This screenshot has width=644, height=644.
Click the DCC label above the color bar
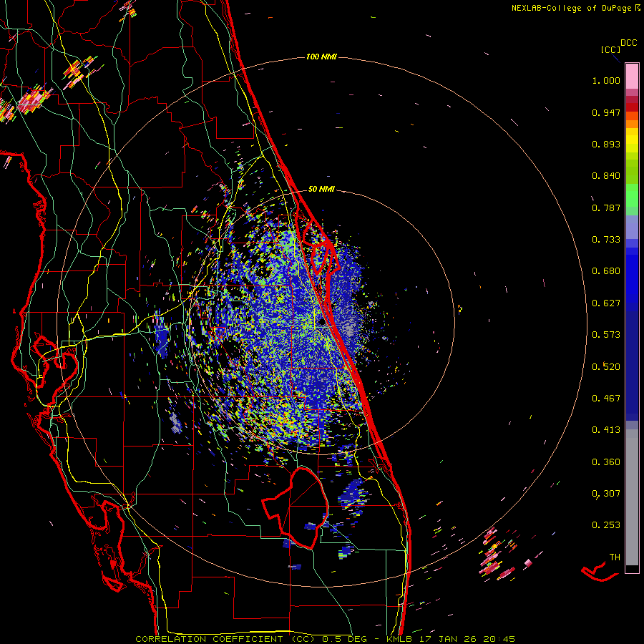point(629,43)
